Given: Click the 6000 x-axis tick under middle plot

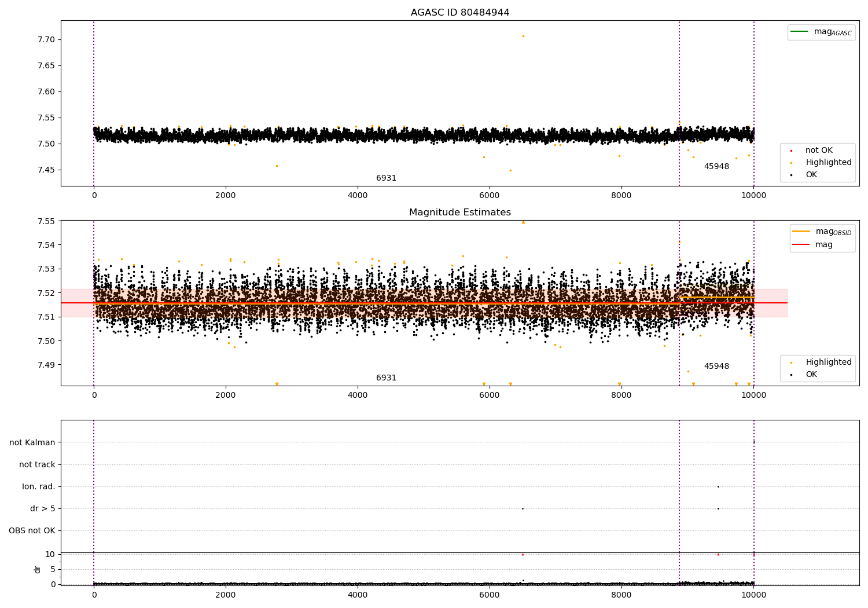Looking at the screenshot, I should [x=490, y=395].
